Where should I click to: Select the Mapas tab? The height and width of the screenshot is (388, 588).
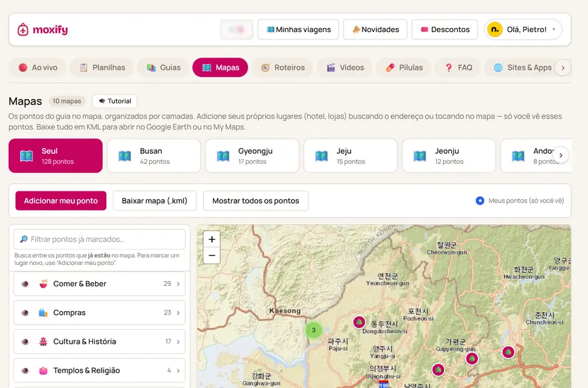220,68
